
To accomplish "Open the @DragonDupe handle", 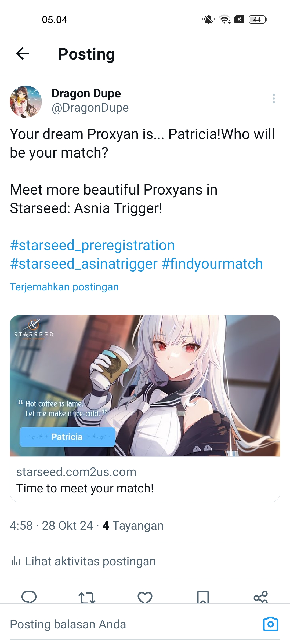I will click(90, 108).
